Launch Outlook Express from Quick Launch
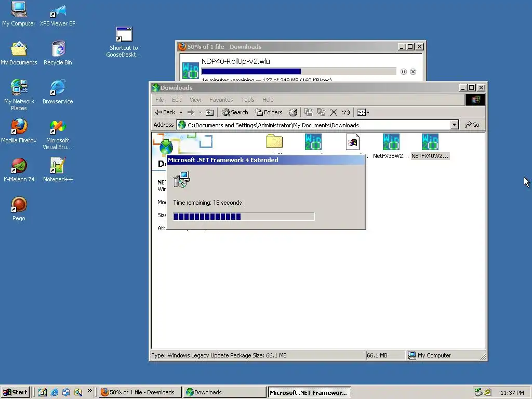Image resolution: width=532 pixels, height=399 pixels. [x=66, y=392]
